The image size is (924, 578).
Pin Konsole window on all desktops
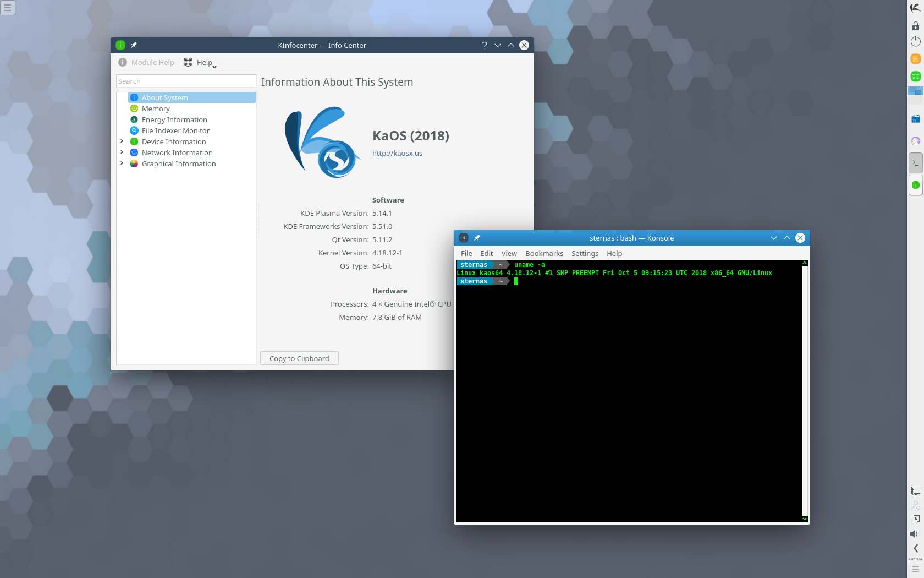(477, 238)
